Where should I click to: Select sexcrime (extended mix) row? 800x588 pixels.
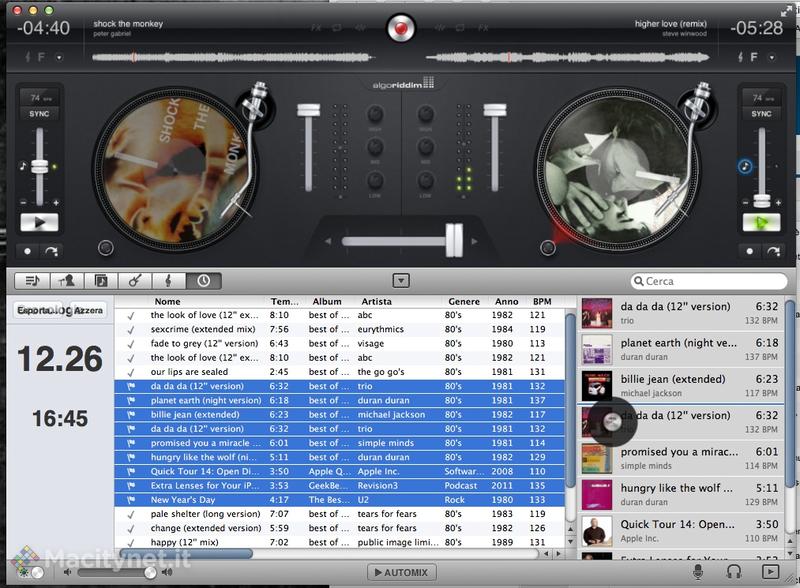[339, 329]
